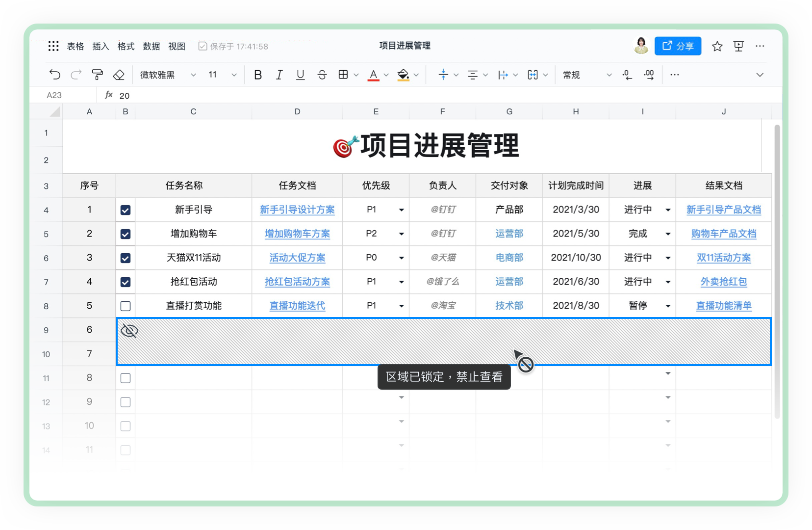812x530 pixels.
Task: Undo the last action
Action: point(54,75)
